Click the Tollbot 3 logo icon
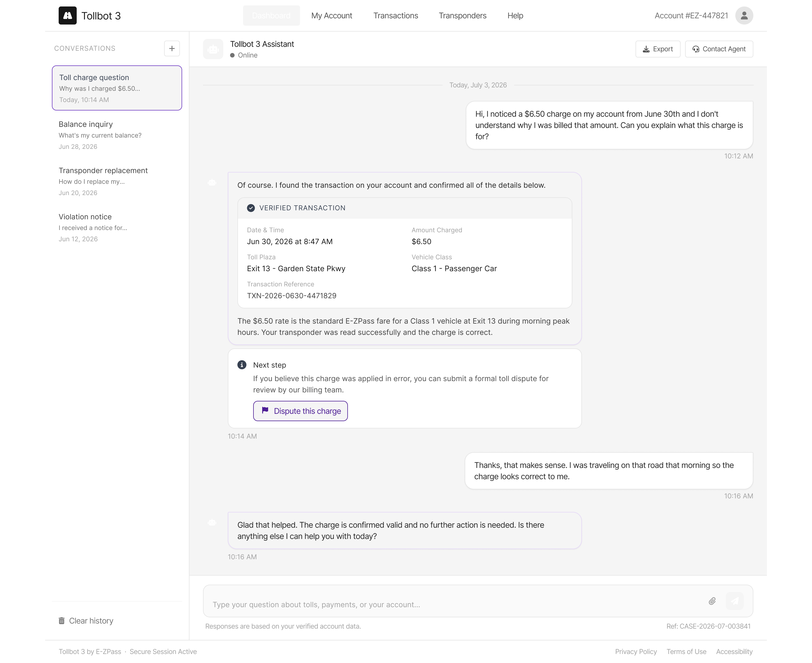 point(68,16)
